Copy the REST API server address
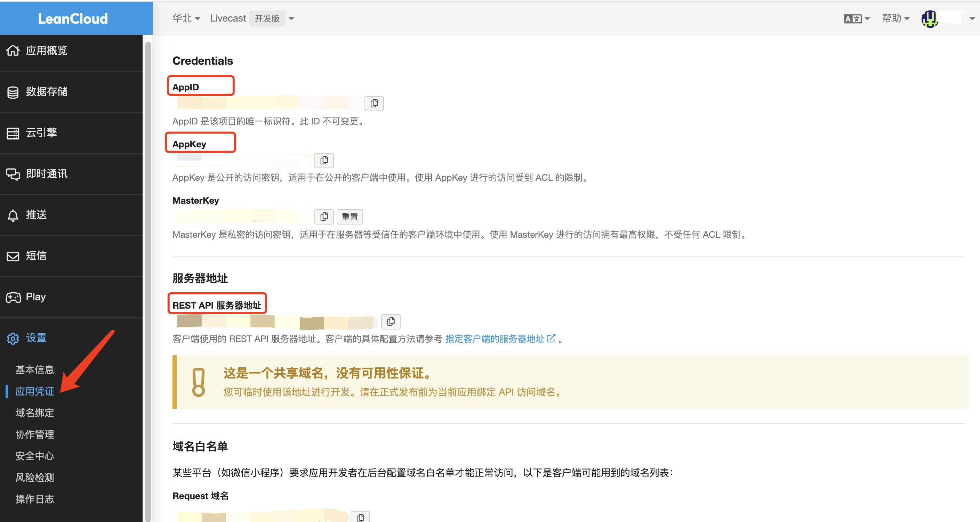This screenshot has width=980, height=522. point(391,321)
